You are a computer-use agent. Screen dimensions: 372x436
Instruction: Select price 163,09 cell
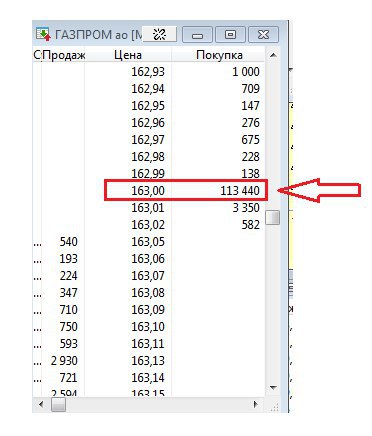click(x=148, y=310)
